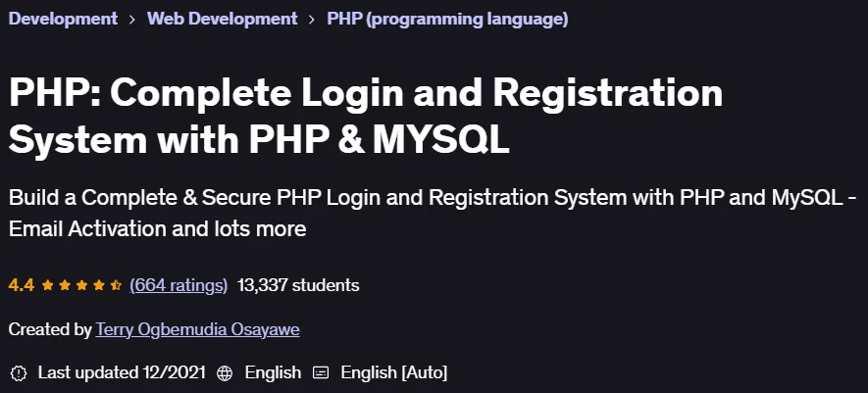Open the Development breadcrumb link

tap(63, 19)
